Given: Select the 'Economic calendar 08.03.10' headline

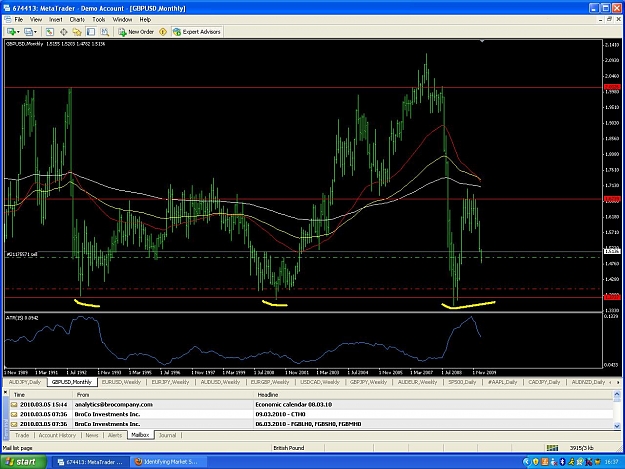Looking at the screenshot, I should click(293, 404).
